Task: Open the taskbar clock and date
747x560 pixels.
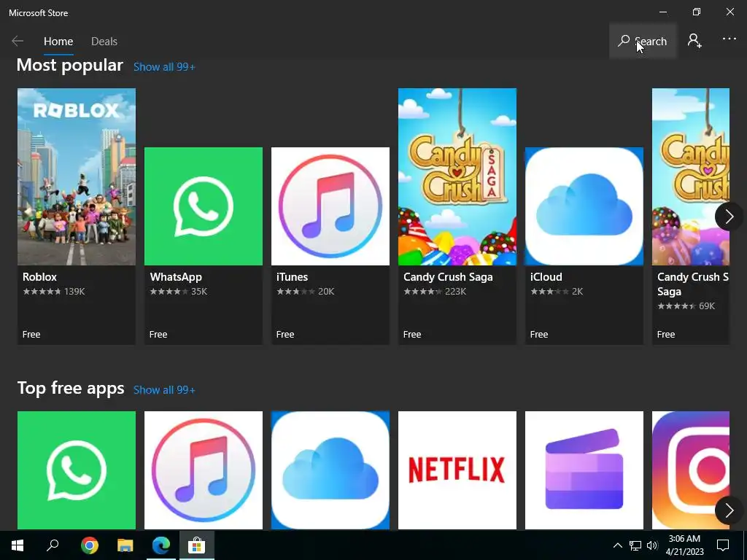Action: [x=684, y=545]
